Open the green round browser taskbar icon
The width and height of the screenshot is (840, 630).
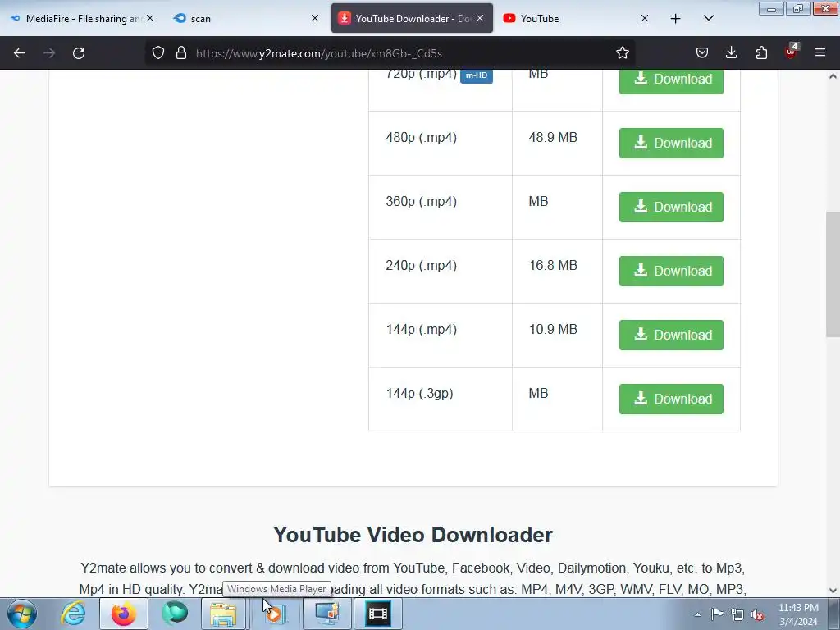174,614
